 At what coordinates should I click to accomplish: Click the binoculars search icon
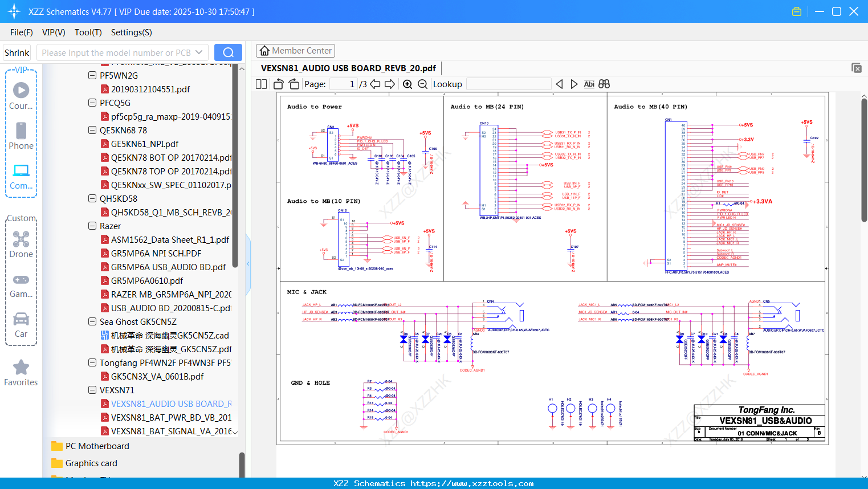point(604,84)
